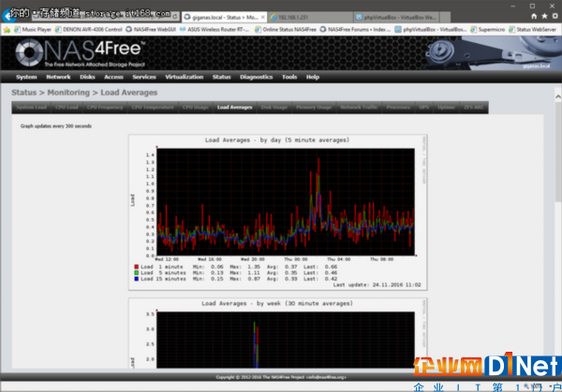The image size is (562, 392).
Task: Open the Access menu
Action: (113, 77)
